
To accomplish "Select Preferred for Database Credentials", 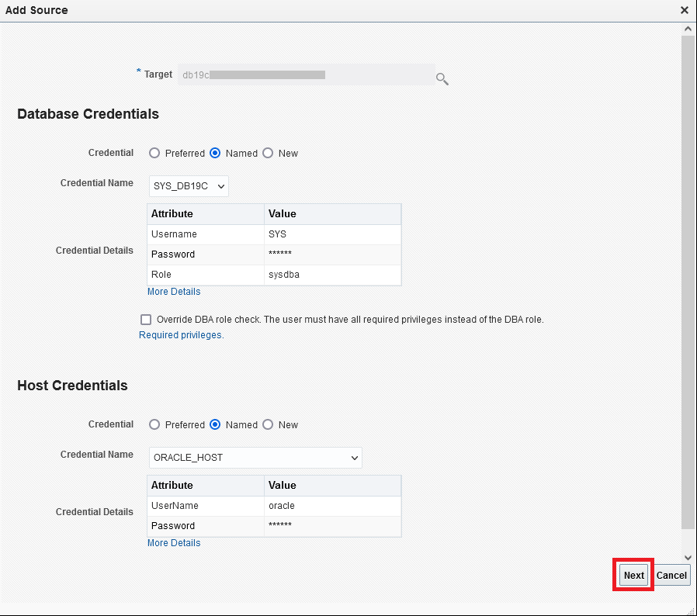I will [154, 154].
